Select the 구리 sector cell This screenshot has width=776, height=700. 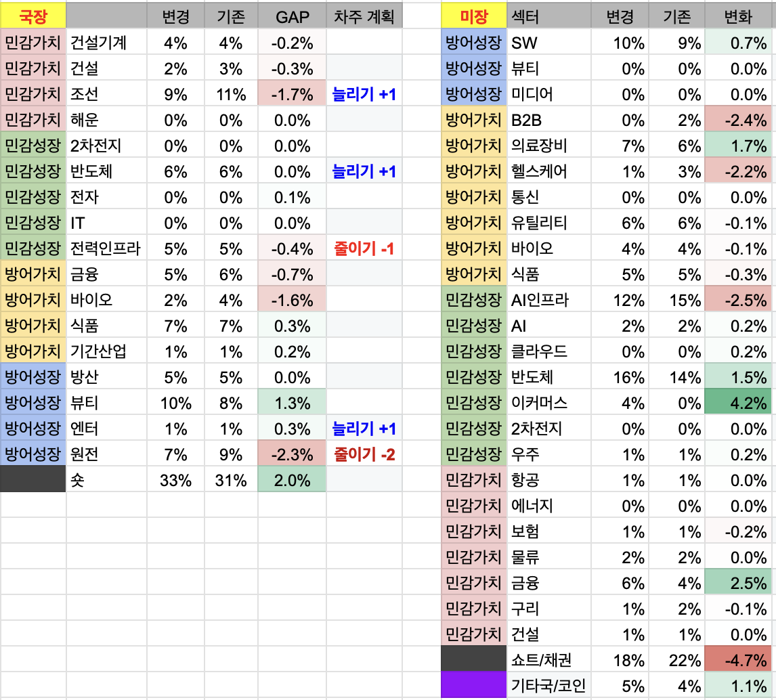point(548,608)
